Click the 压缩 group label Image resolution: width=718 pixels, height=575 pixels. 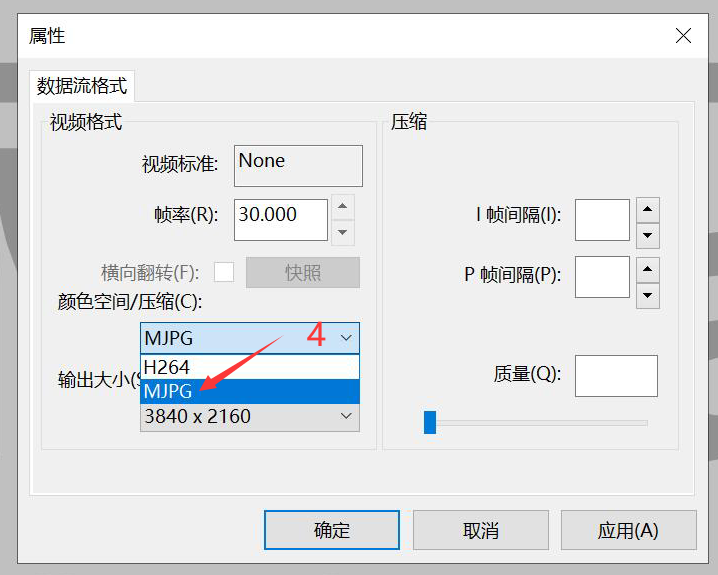409,122
